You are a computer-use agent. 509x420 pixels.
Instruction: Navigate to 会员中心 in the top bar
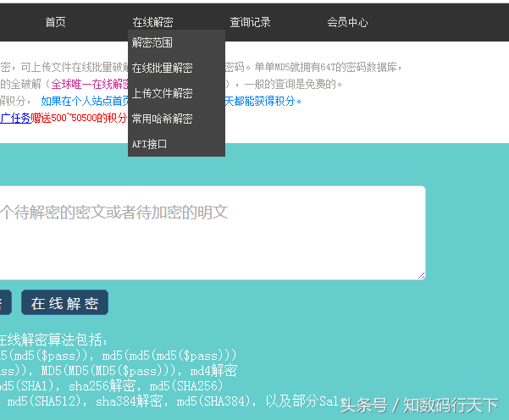[347, 23]
